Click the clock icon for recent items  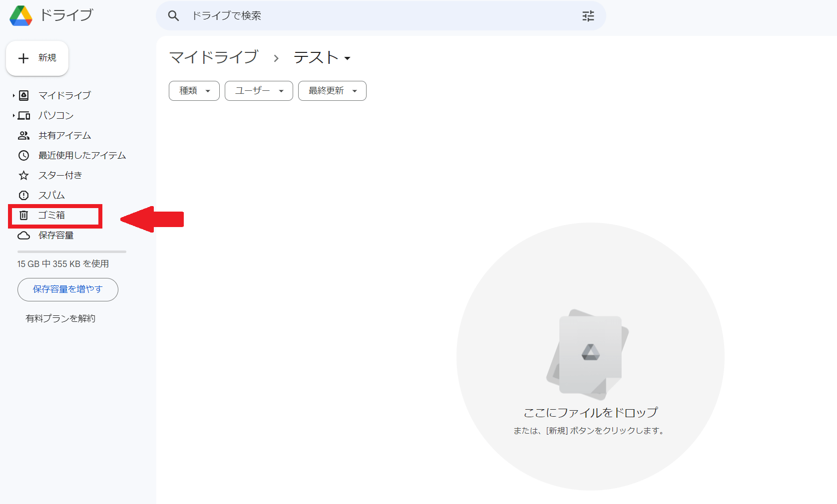pyautogui.click(x=23, y=155)
